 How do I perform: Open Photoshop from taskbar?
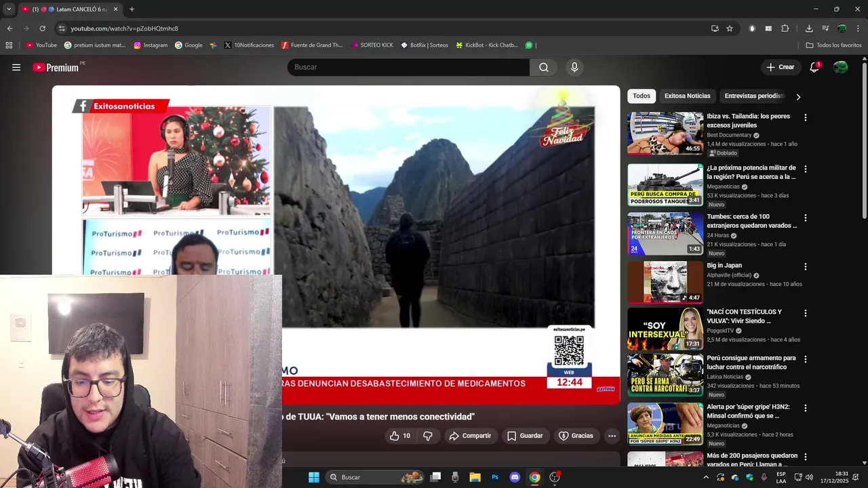tap(495, 477)
